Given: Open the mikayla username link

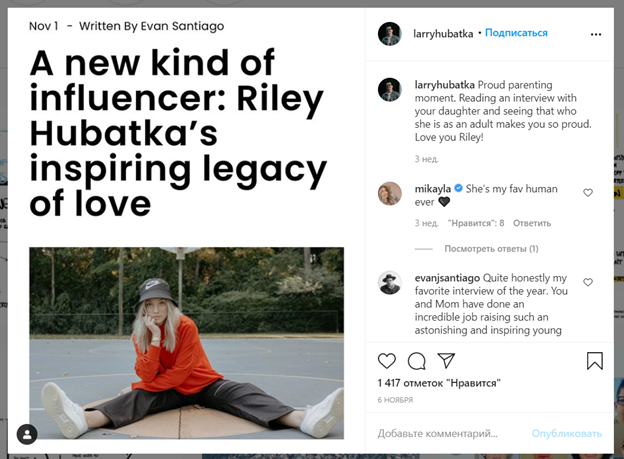Looking at the screenshot, I should (433, 189).
